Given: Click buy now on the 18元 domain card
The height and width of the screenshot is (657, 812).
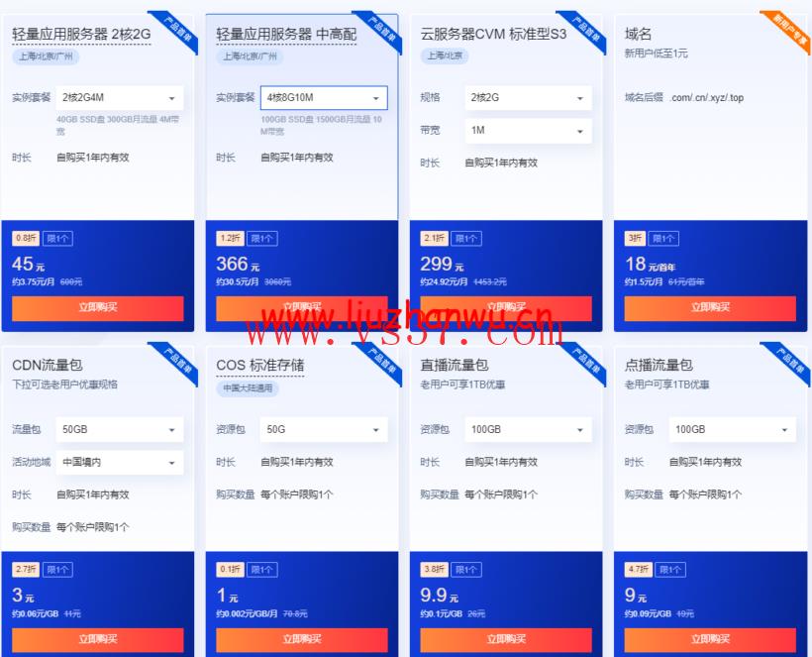Looking at the screenshot, I should (x=710, y=308).
